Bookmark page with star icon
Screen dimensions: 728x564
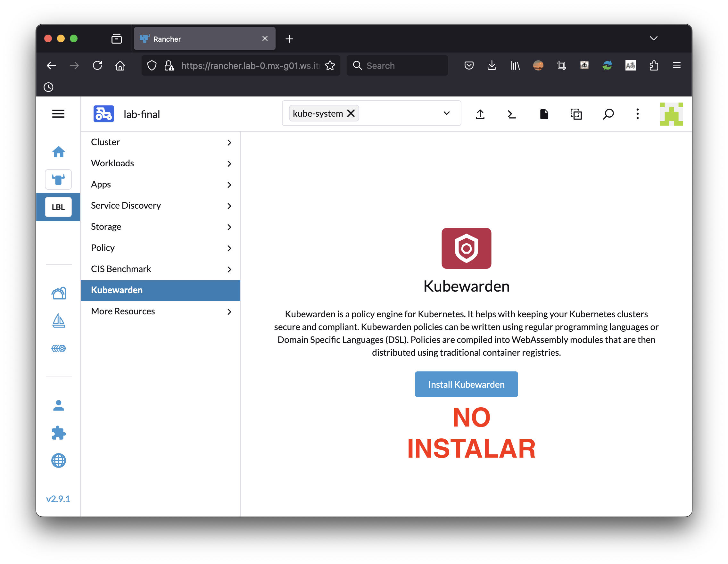pyautogui.click(x=330, y=65)
